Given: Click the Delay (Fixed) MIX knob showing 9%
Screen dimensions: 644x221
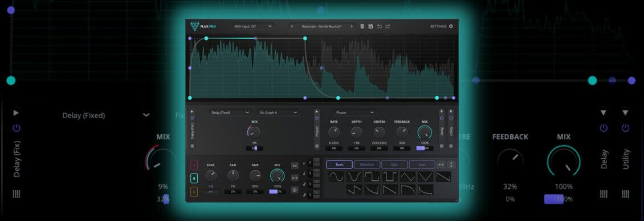Looking at the screenshot, I should pyautogui.click(x=254, y=132).
